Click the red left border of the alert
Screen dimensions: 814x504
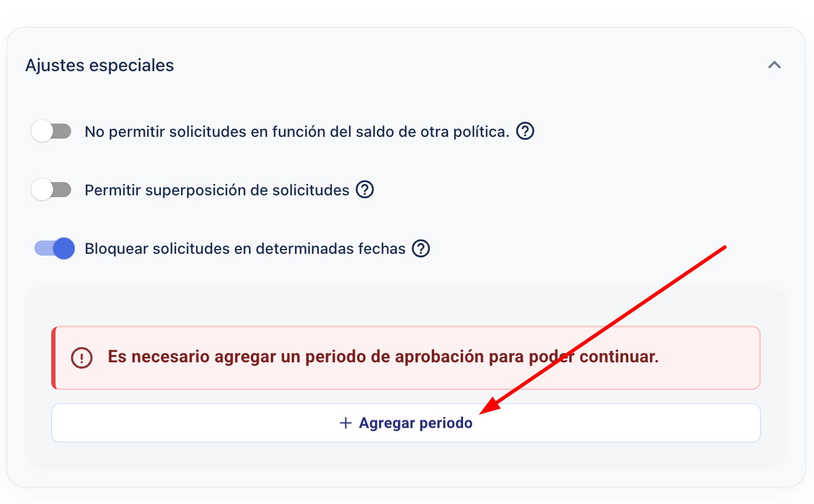coord(54,358)
